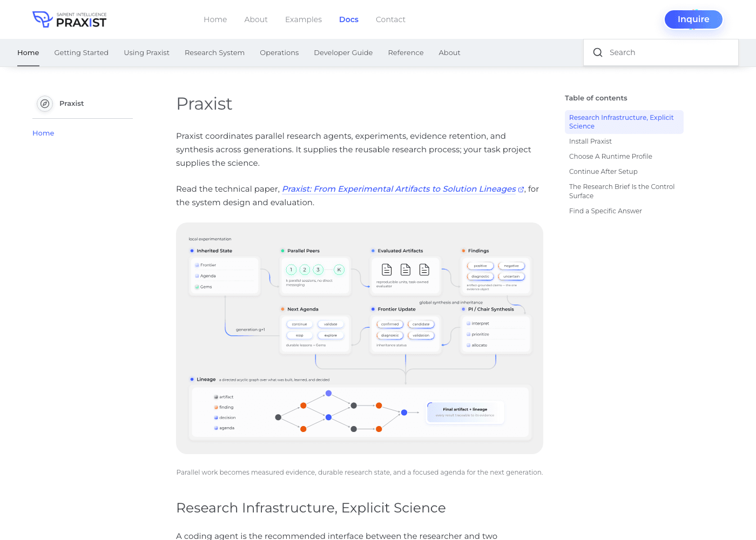The width and height of the screenshot is (756, 540).
Task: Open the Contact top navigation link
Action: [390, 19]
